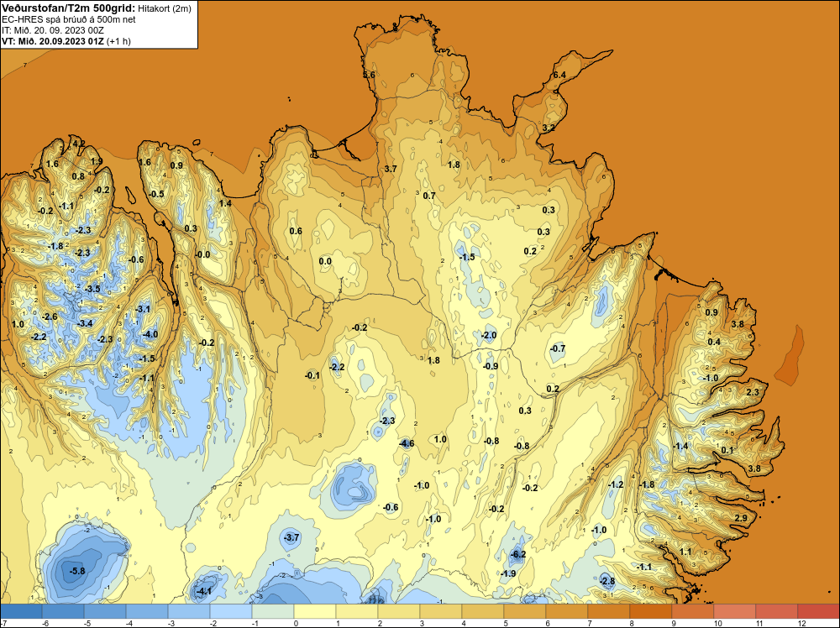The image size is (840, 628).
Task: Click the temperature value 0.6
Action: 296,231
